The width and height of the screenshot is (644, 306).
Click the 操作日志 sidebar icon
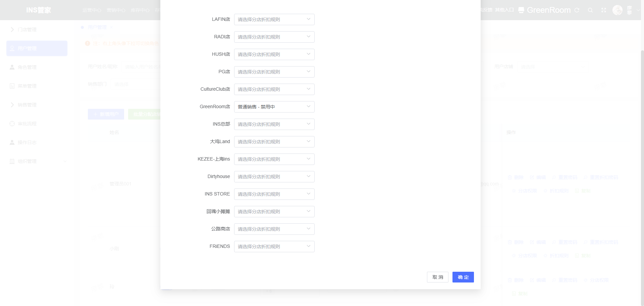12,142
